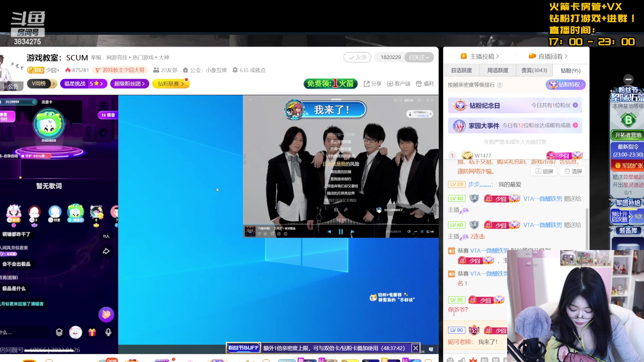The height and width of the screenshot is (362, 644).
Task: Toggle lyrics display 词 button
Action: 422,232
